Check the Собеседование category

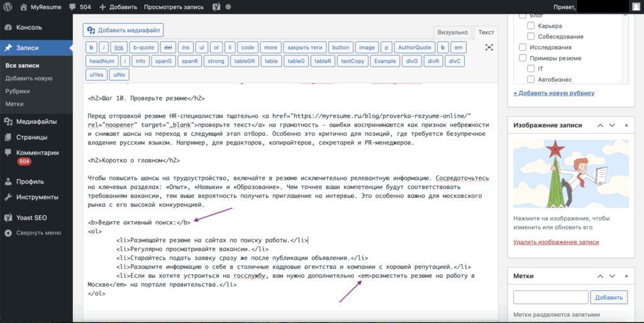pyautogui.click(x=531, y=36)
